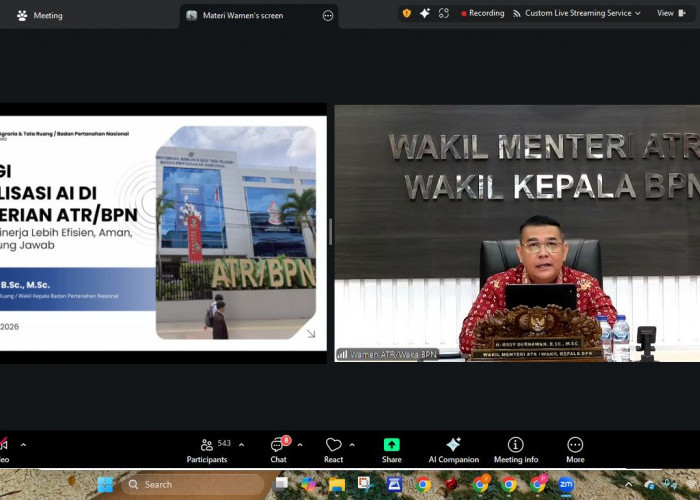Click the divider handle between slide and video

click(330, 232)
